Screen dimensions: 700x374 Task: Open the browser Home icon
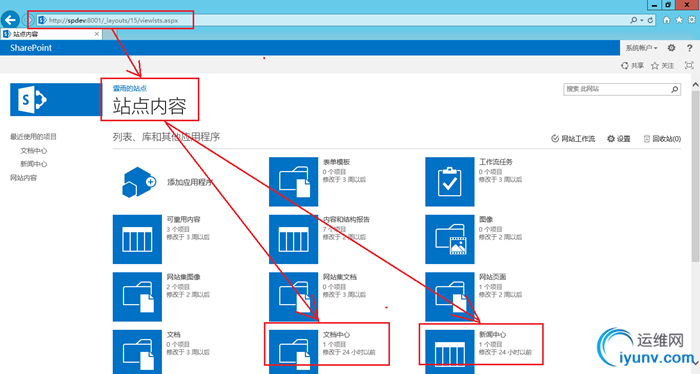click(x=667, y=20)
